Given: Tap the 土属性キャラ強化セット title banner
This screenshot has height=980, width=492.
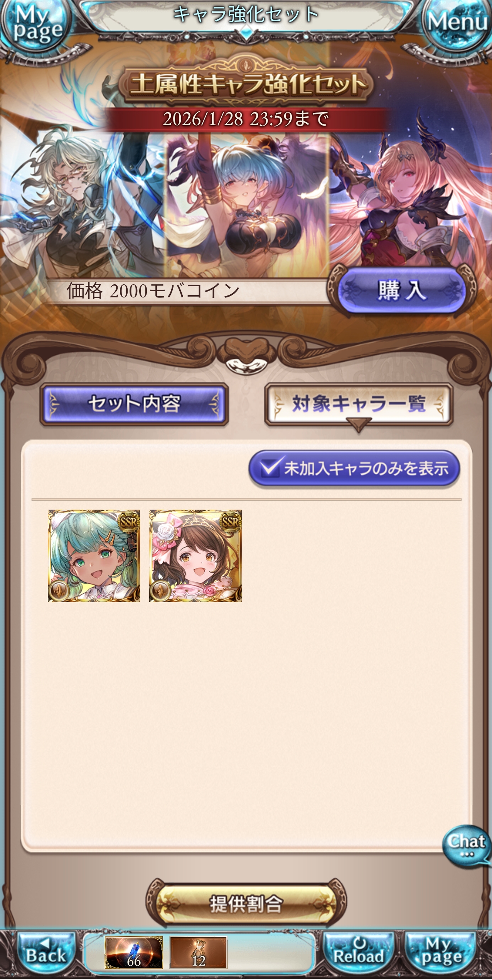Looking at the screenshot, I should (x=246, y=83).
